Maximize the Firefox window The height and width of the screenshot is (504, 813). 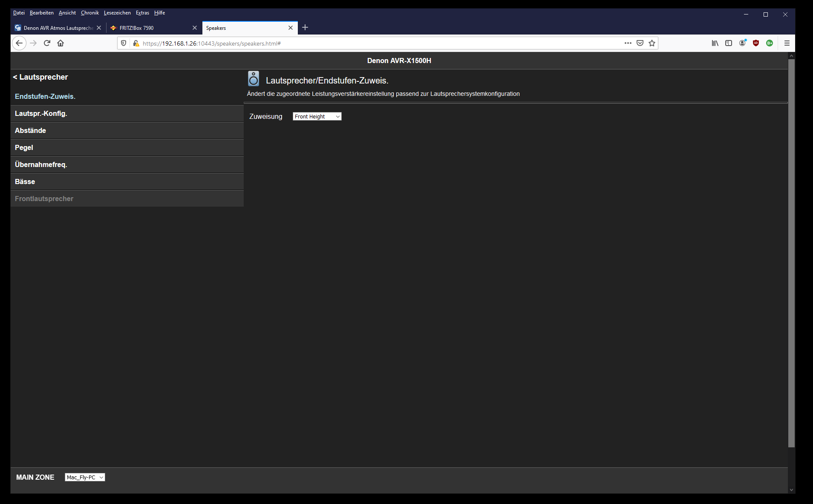click(x=766, y=14)
